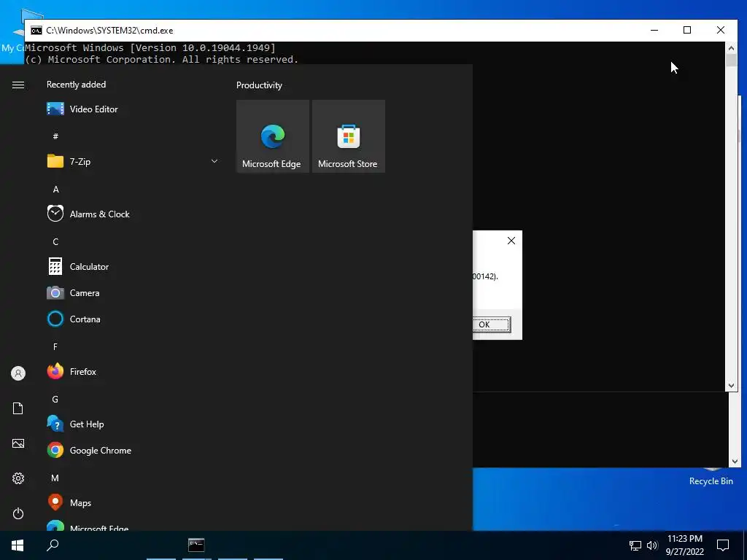Close the error dialog with X
The image size is (747, 560).
[511, 241]
